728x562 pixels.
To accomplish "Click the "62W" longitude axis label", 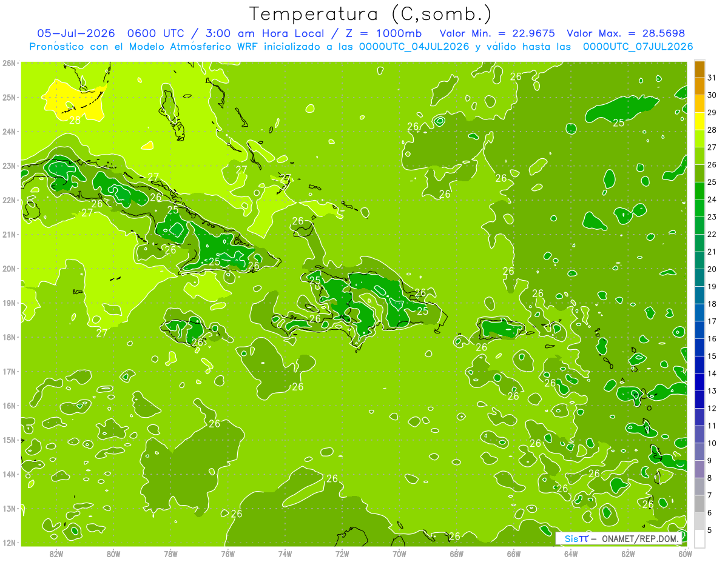I will 628,554.
